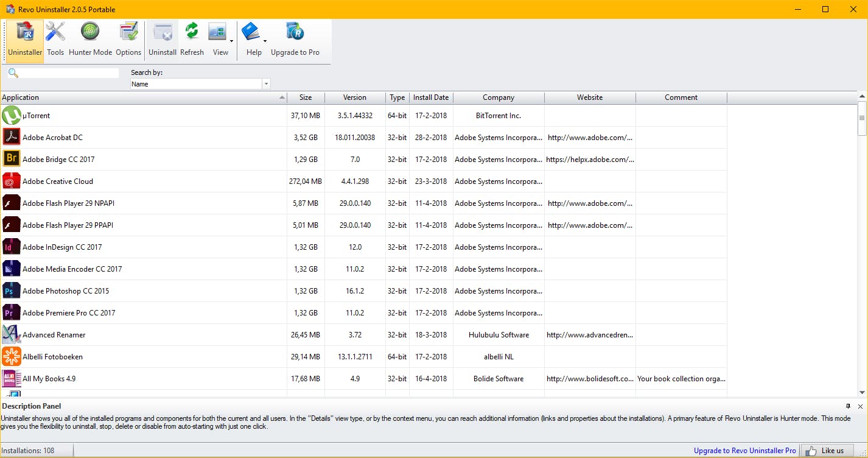Select the Adobe Creative Cloud icon
Image resolution: width=868 pixels, height=458 pixels.
(12, 181)
